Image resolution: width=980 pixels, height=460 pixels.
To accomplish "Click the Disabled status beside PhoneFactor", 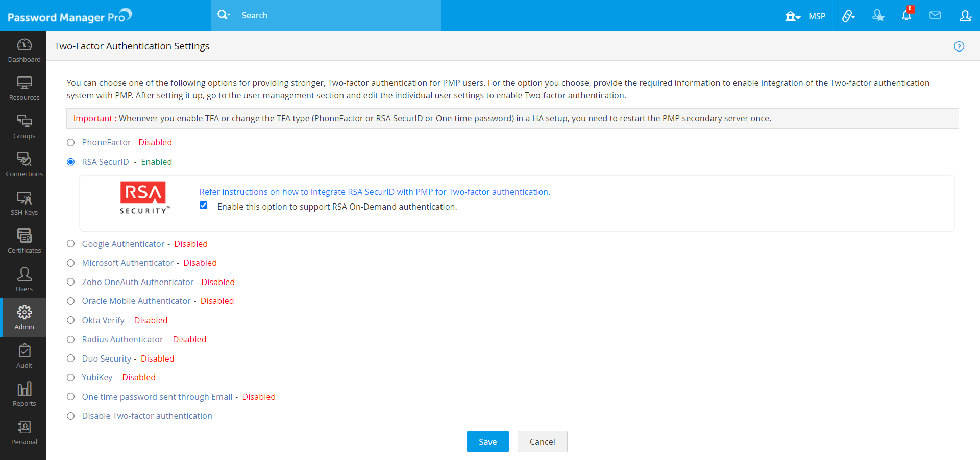I will pyautogui.click(x=155, y=142).
